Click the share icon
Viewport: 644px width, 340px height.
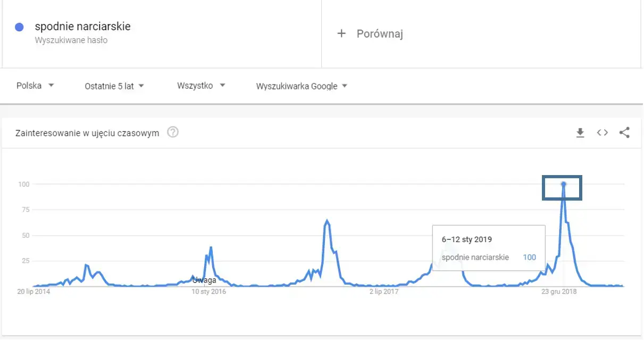point(624,132)
